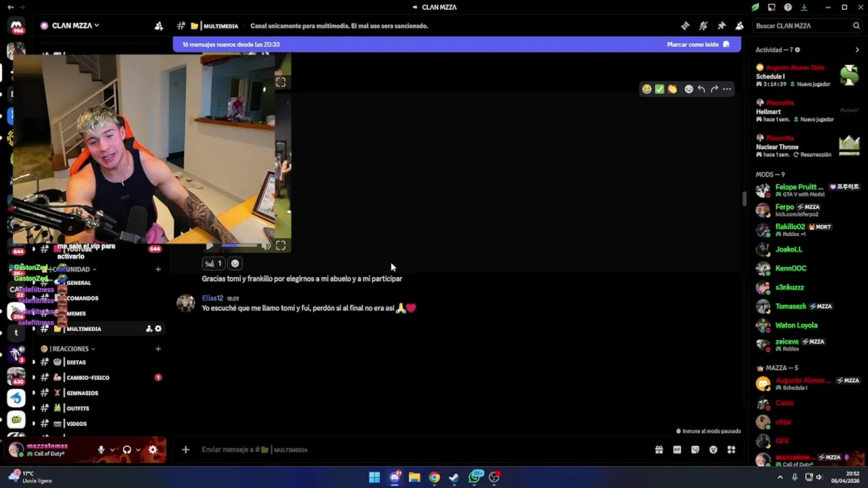The width and height of the screenshot is (868, 488).
Task: Open Tomasezk member entry
Action: coord(807,306)
